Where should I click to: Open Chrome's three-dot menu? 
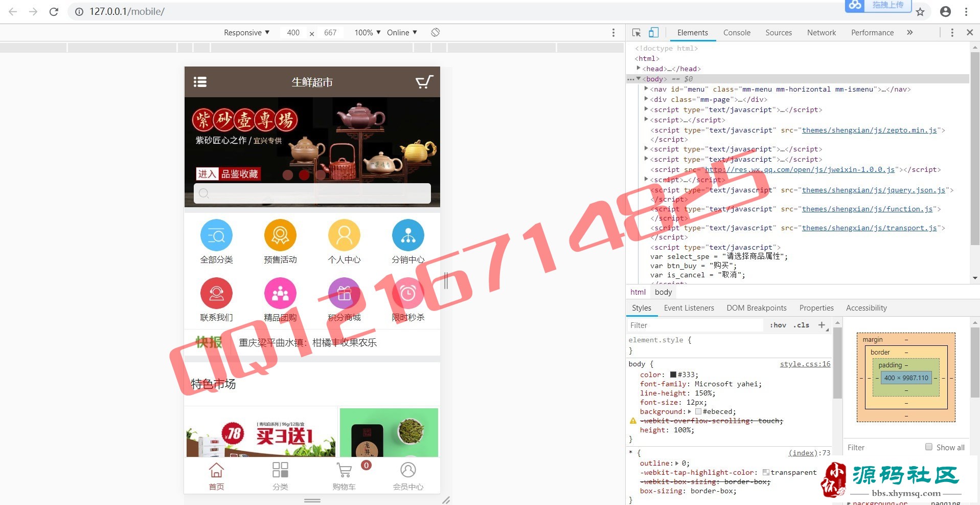[966, 11]
